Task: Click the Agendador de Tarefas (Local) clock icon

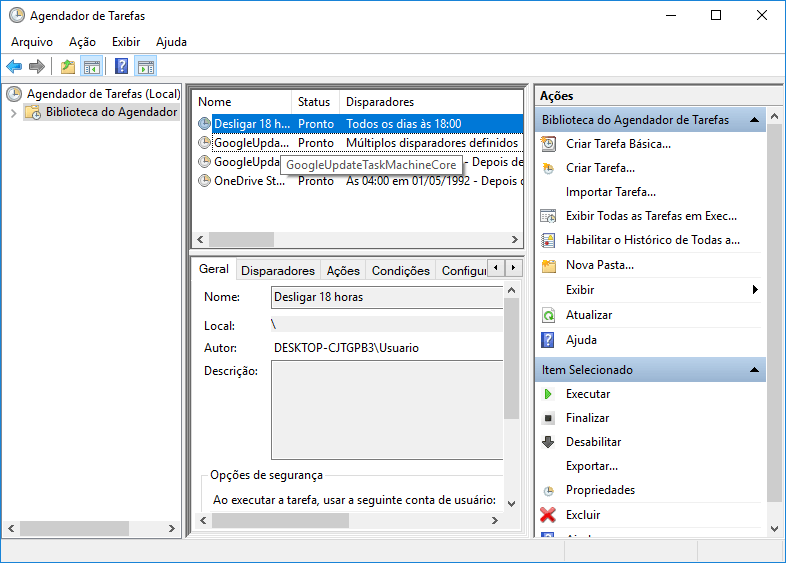Action: pos(14,94)
